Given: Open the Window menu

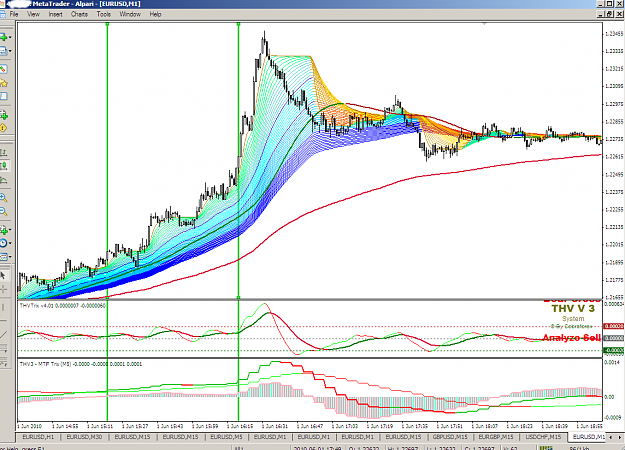Looking at the screenshot, I should (x=130, y=14).
